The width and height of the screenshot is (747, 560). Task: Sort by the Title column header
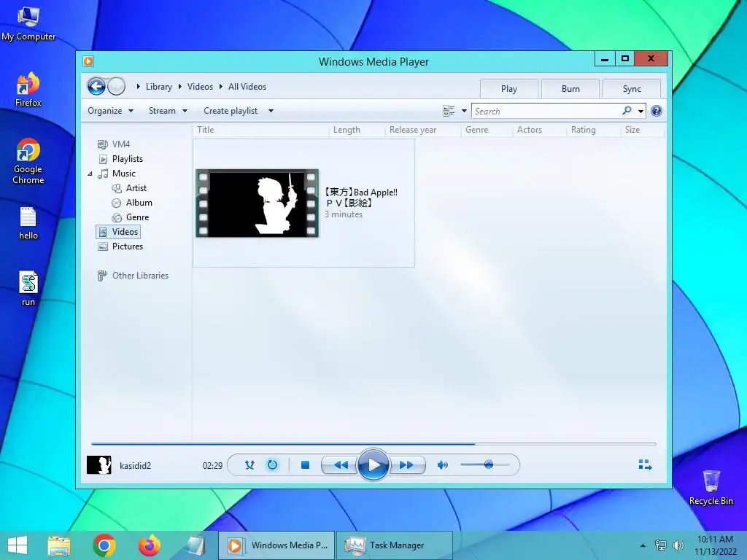260,130
